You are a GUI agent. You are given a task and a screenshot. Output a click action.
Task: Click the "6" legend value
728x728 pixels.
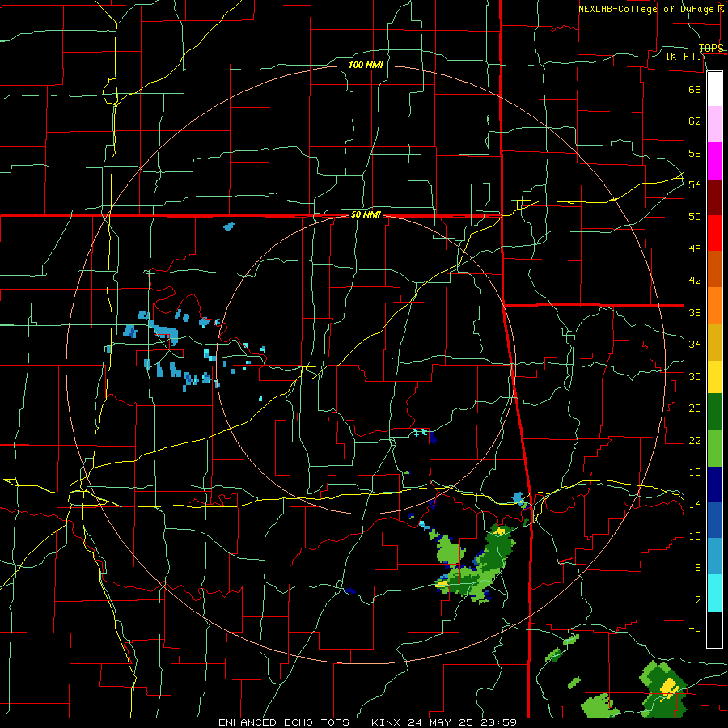click(698, 568)
